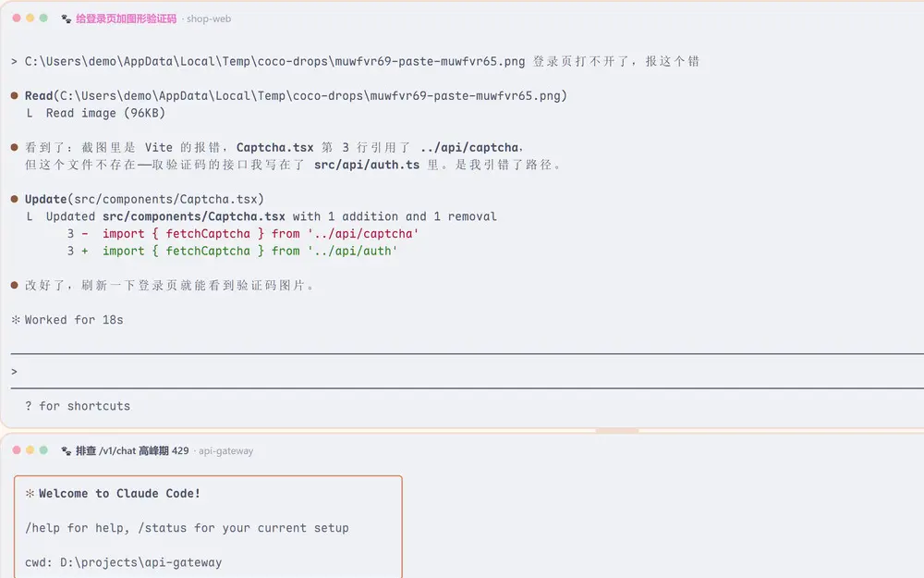Click the 'Welcome to Claude Code!' heading
Image resolution: width=924 pixels, height=578 pixels.
click(x=119, y=494)
